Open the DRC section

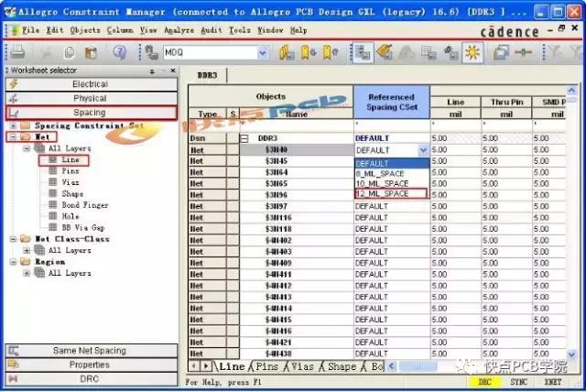tap(92, 379)
